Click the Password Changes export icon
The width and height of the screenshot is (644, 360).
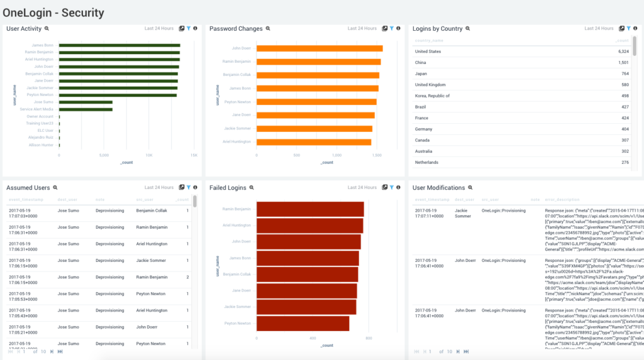(385, 28)
